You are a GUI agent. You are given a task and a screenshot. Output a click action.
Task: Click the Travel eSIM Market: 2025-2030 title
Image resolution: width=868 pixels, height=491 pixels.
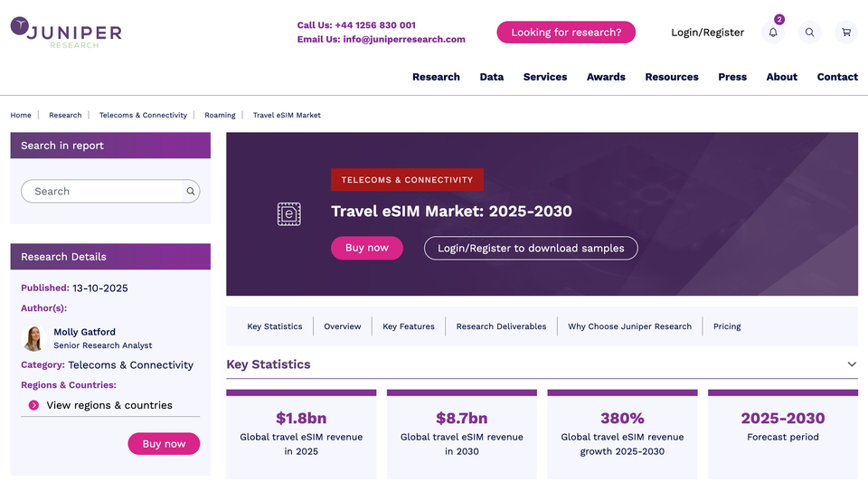(451, 211)
